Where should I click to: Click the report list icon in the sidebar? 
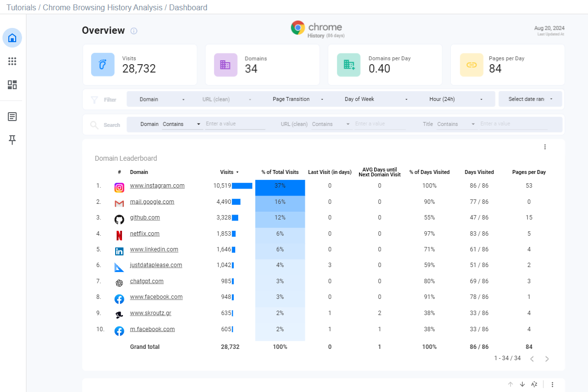[12, 116]
